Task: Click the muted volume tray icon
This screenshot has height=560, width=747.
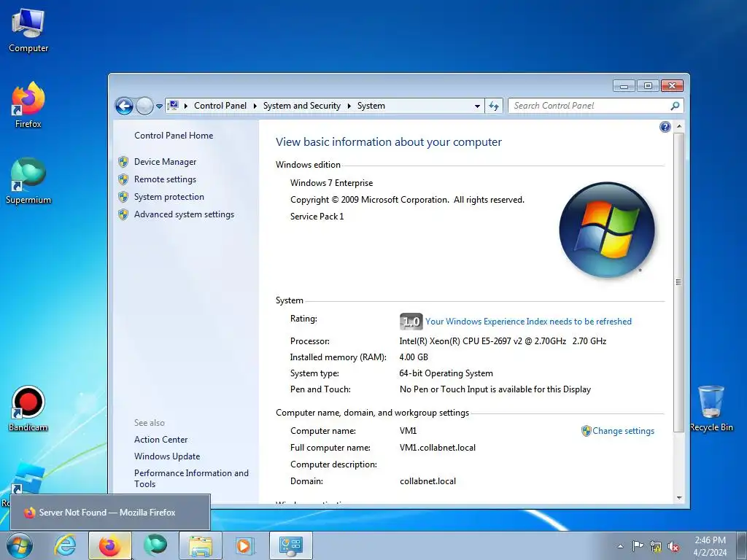Action: [673, 547]
